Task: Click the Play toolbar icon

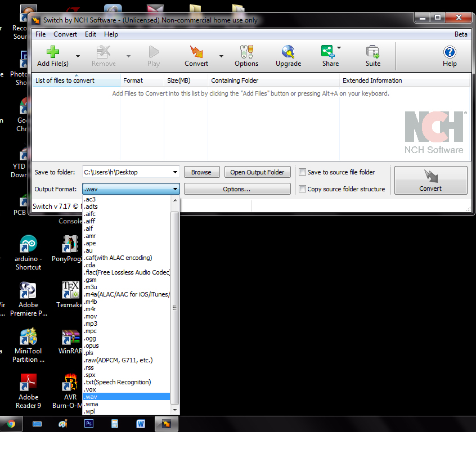Action: pyautogui.click(x=154, y=52)
